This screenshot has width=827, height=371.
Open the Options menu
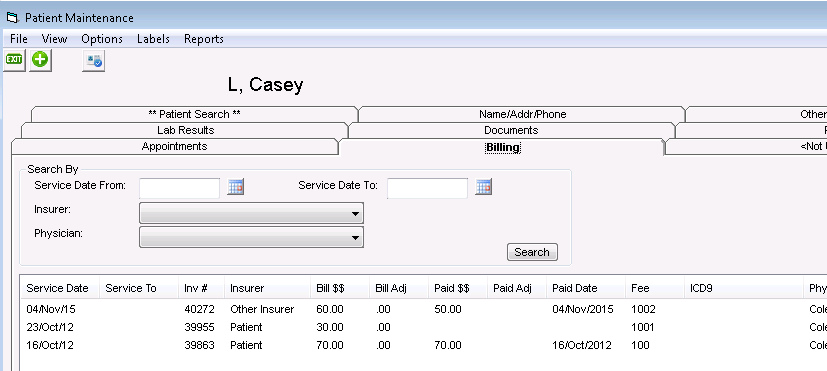(x=102, y=39)
